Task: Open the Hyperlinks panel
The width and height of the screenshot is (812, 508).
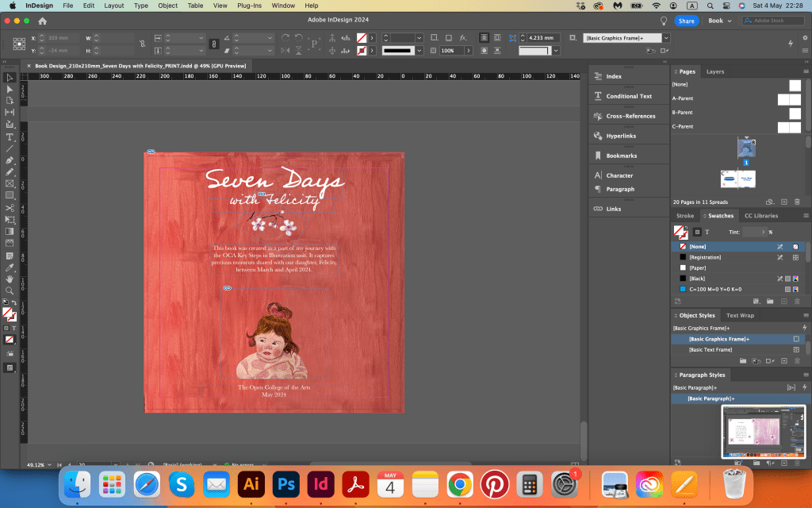Action: coord(621,136)
